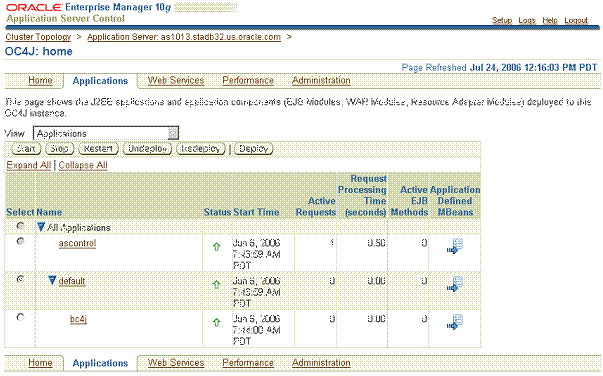
Task: Click the Page Refreshed timestamp
Action: click(499, 68)
